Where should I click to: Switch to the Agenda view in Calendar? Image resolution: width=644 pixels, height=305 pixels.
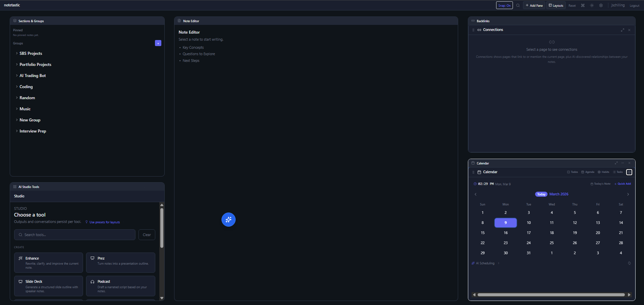(x=588, y=172)
